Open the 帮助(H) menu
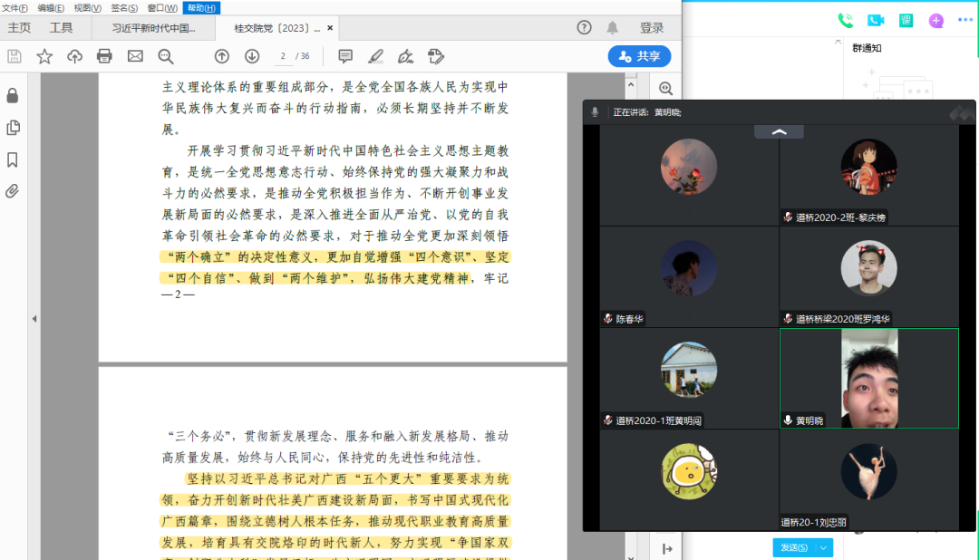Viewport: 979px width, 560px height. (200, 7)
